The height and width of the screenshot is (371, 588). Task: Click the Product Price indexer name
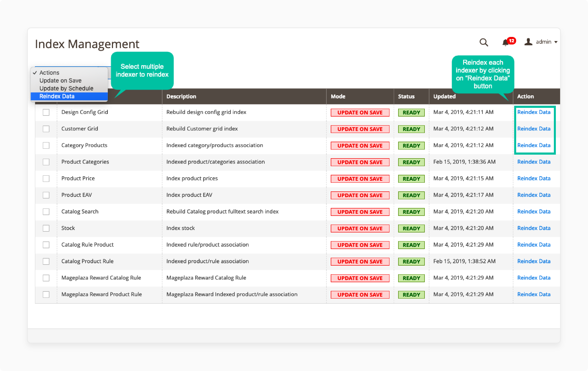pyautogui.click(x=78, y=178)
